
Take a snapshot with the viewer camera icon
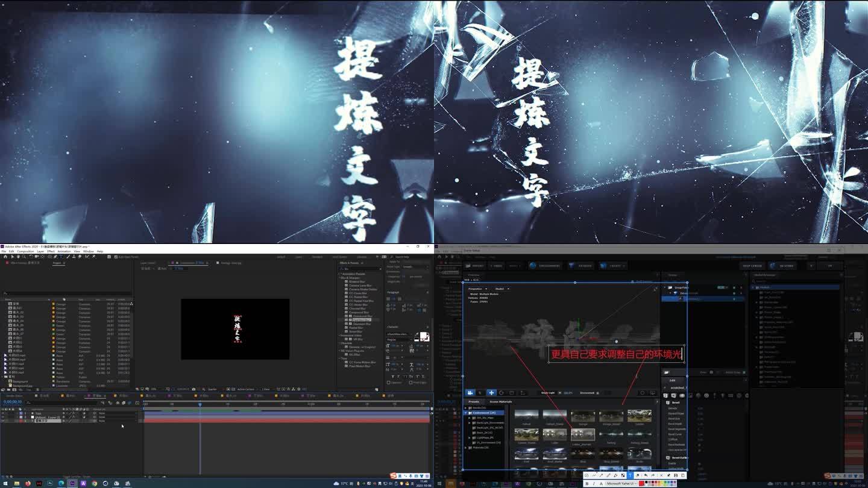point(193,389)
